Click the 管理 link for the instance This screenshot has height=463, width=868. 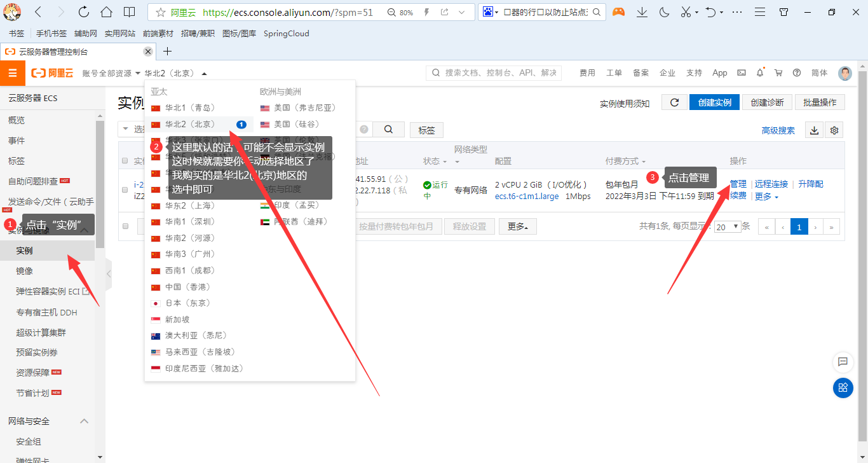click(x=738, y=184)
